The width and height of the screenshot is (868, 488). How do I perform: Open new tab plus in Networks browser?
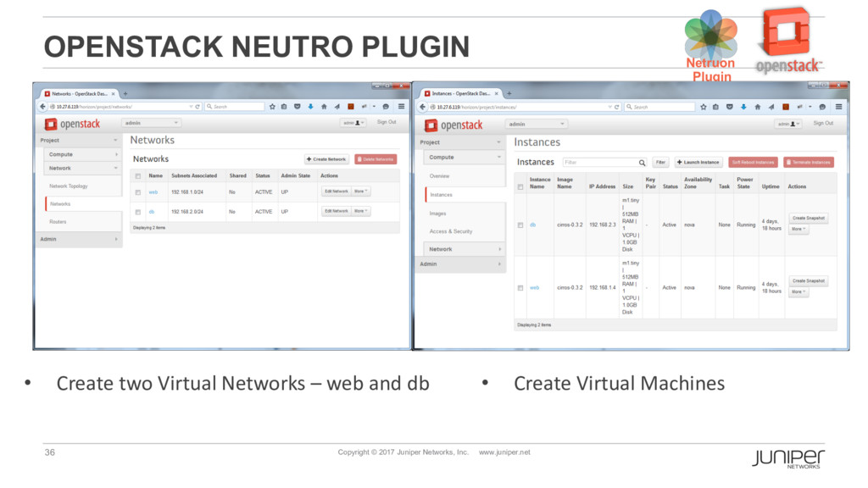(125, 94)
